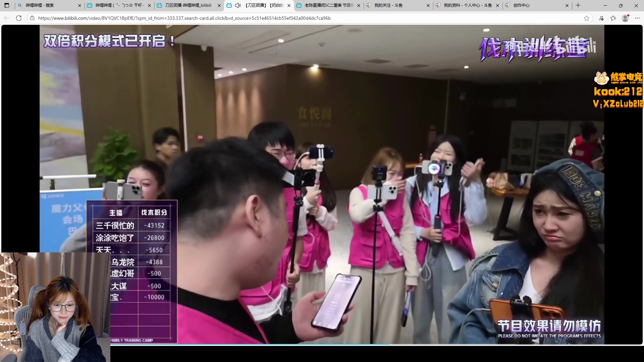Open a new browser tab
644x362 pixels.
click(578, 5)
